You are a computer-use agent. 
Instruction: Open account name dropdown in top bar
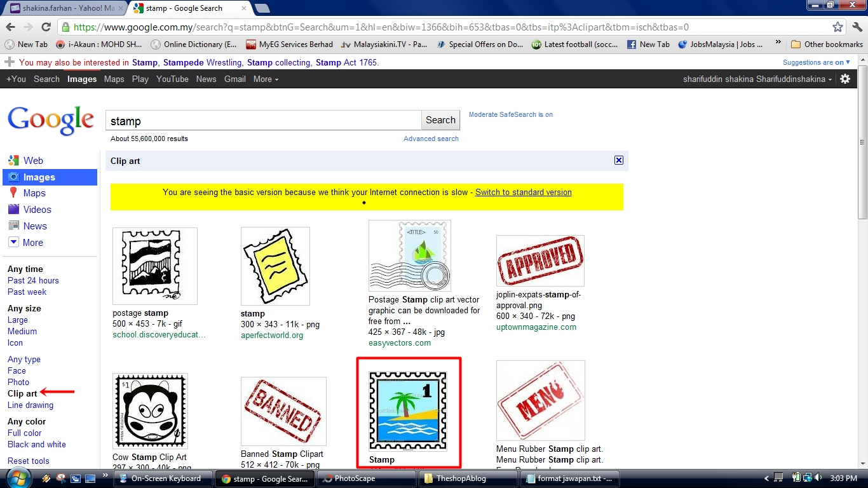tap(757, 79)
